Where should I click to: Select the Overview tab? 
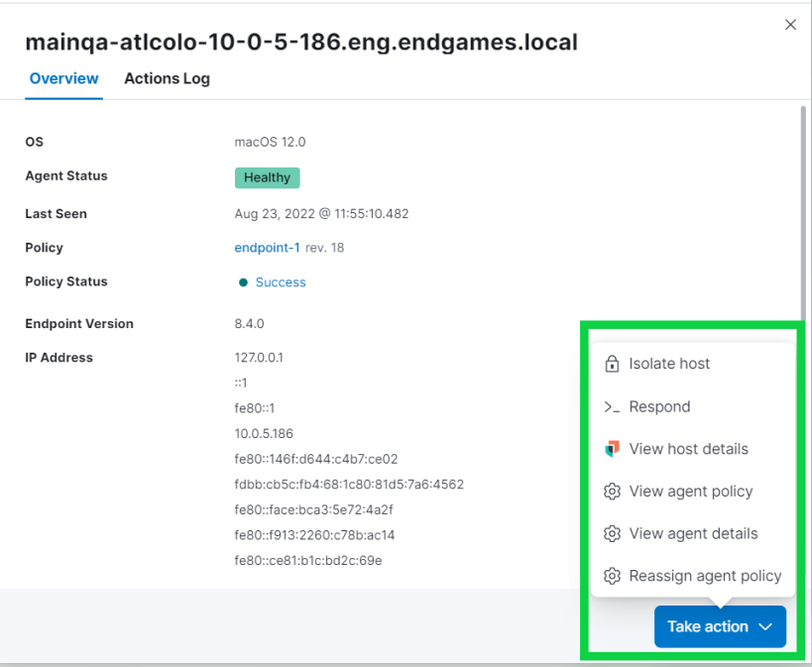pos(63,78)
